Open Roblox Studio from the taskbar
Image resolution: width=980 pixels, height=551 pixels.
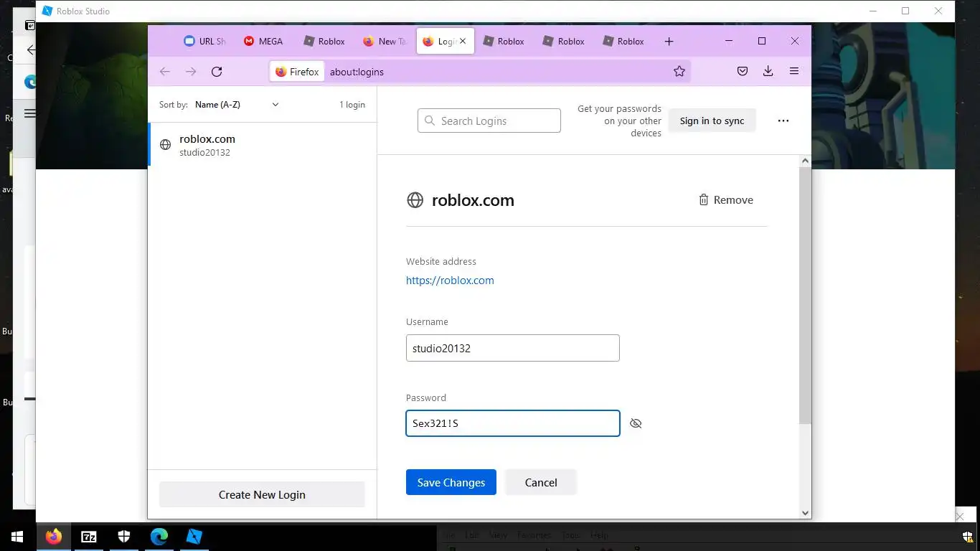194,537
